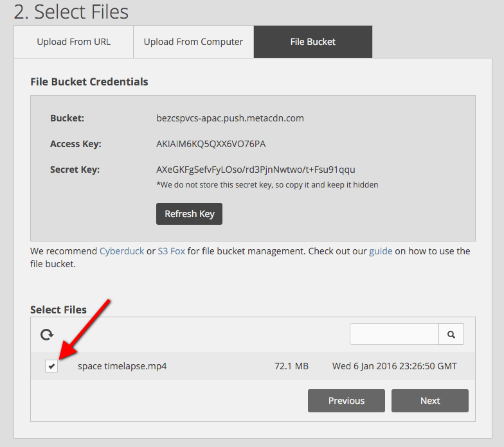Viewport: 504px width, 447px height.
Task: Follow the S3 Fox link
Action: tap(171, 251)
